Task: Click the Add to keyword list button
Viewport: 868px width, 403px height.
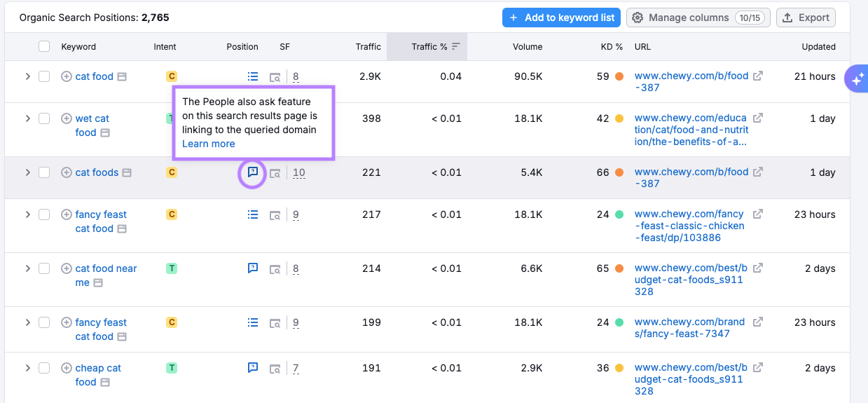Action: pyautogui.click(x=561, y=18)
